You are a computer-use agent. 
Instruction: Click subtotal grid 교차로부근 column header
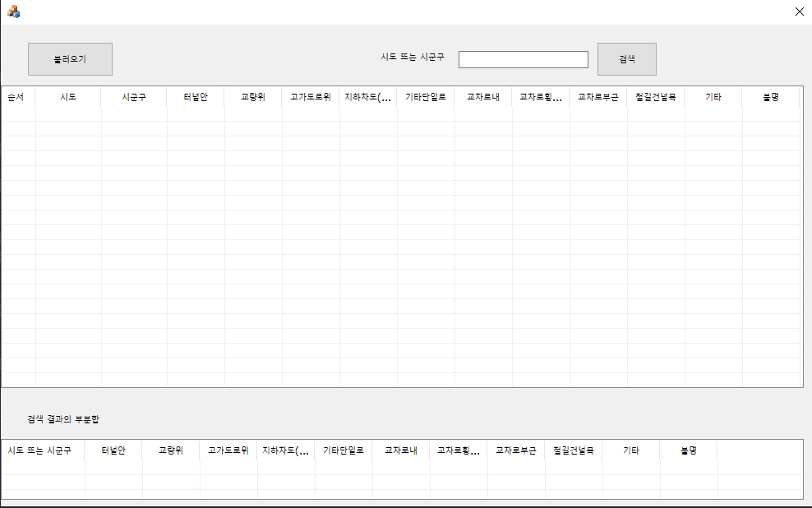click(x=515, y=450)
